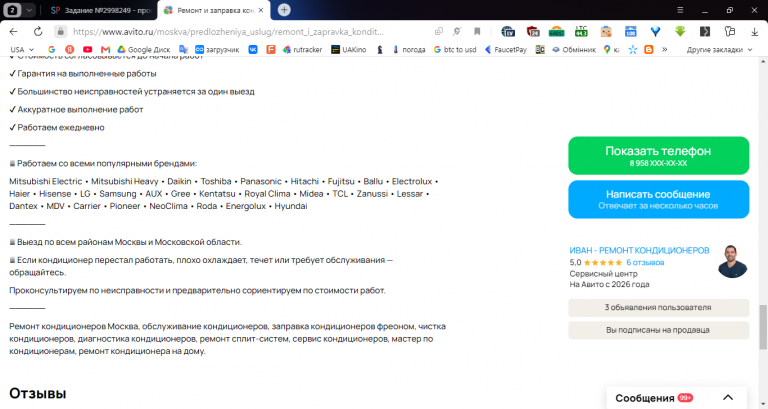The height and width of the screenshot is (409, 768).
Task: Open the browser extensions puzzle menu
Action: pos(730,31)
